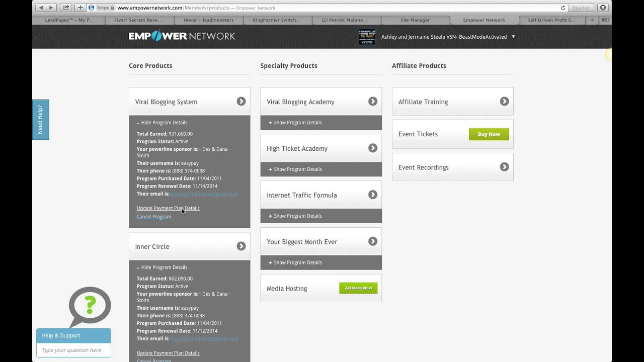Click the Affiliate Products heading
The image size is (644, 362).
click(419, 66)
